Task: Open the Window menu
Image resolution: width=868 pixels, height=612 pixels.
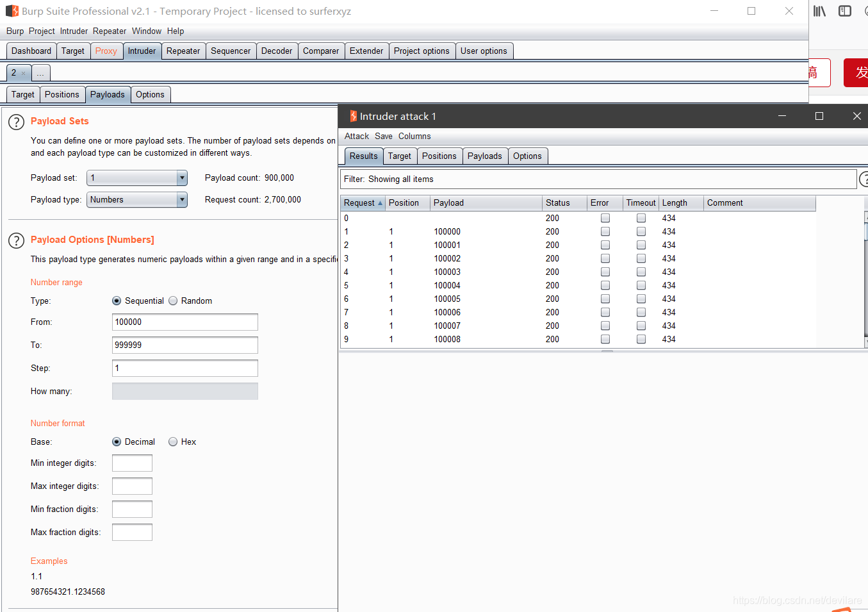Action: point(147,31)
